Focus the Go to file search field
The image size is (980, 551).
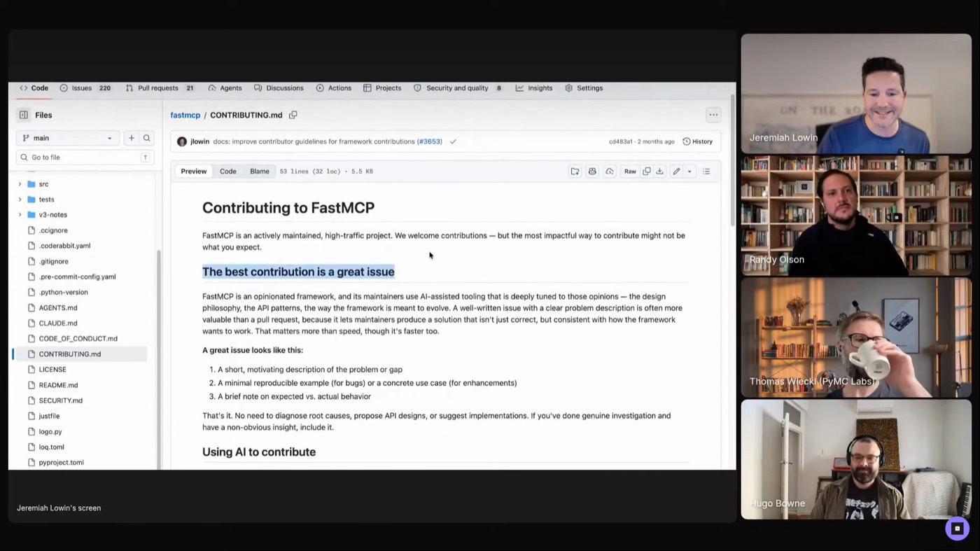click(x=85, y=158)
